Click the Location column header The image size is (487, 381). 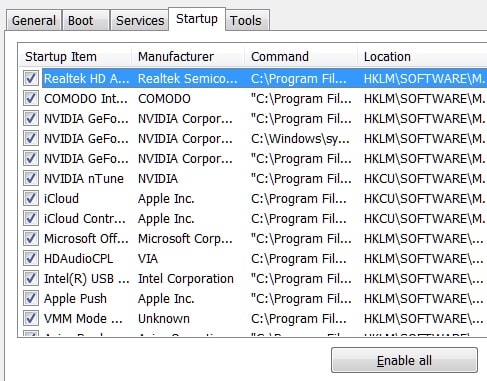click(422, 57)
